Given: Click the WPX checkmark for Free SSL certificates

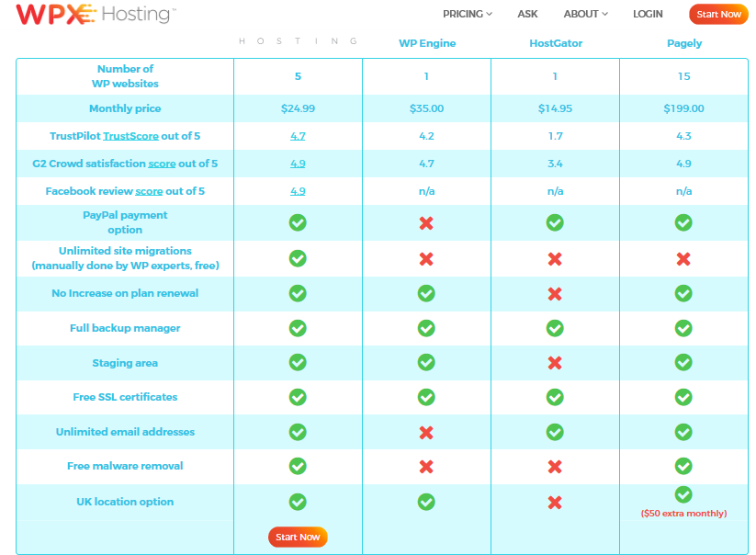Looking at the screenshot, I should (x=298, y=397).
